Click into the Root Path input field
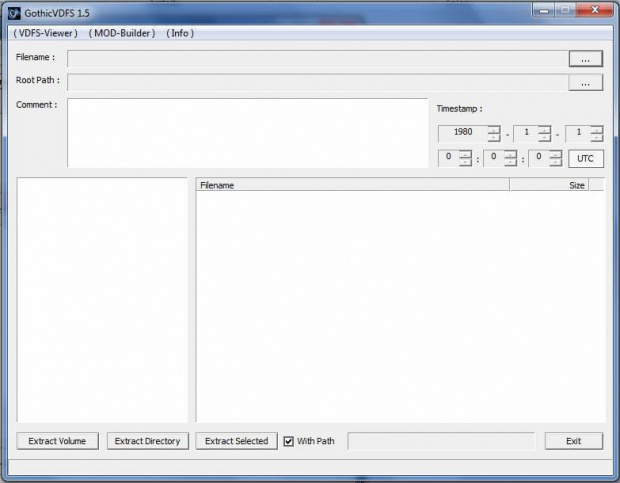 click(318, 83)
